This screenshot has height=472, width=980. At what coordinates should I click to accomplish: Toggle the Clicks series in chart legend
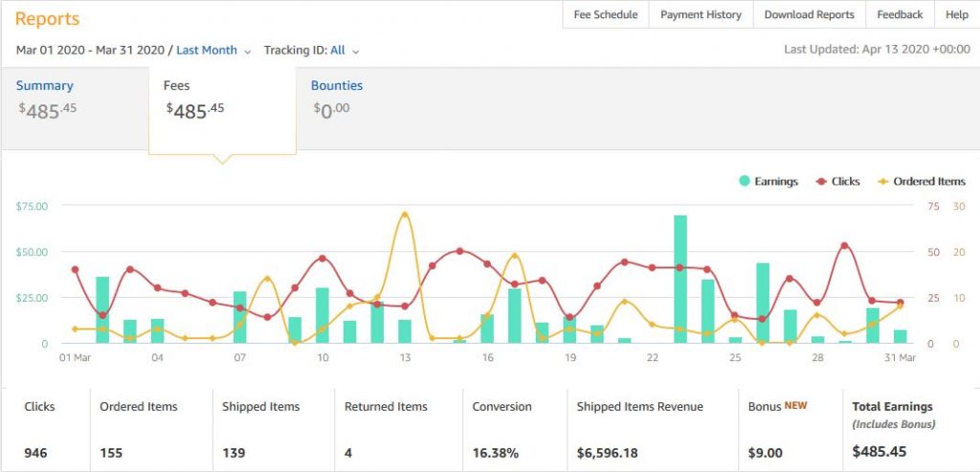pyautogui.click(x=837, y=181)
